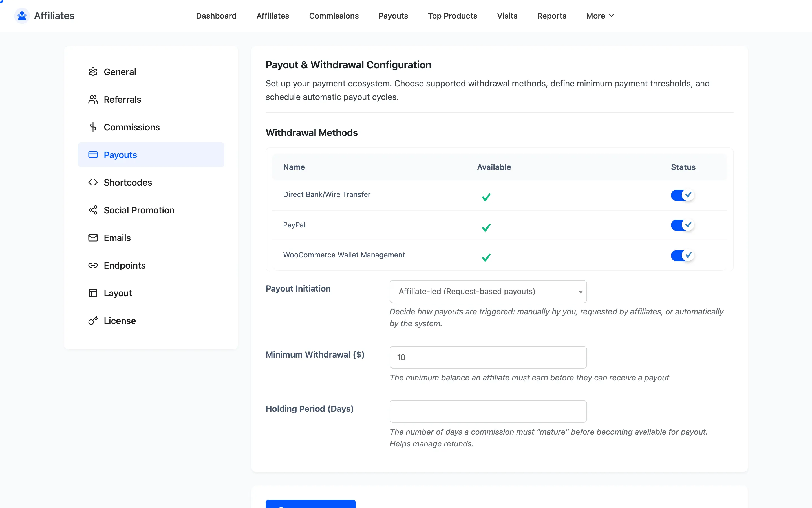The width and height of the screenshot is (812, 508).
Task: Select General settings in sidebar
Action: pyautogui.click(x=151, y=72)
